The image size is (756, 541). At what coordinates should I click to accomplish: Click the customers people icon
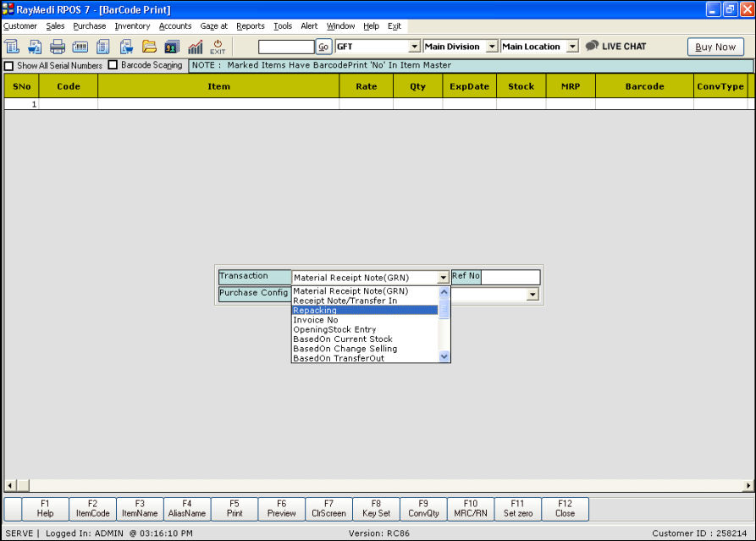pos(172,47)
